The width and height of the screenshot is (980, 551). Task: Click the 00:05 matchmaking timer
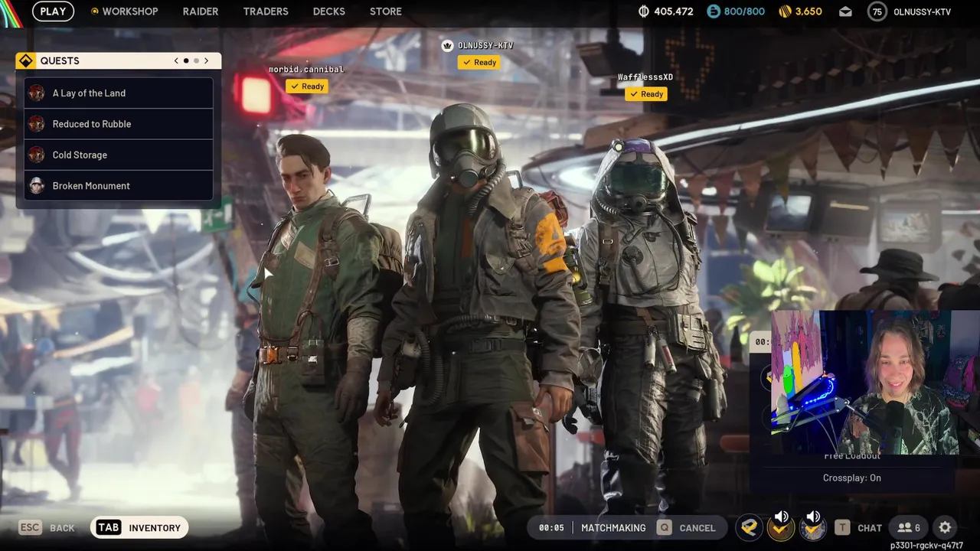coord(551,527)
